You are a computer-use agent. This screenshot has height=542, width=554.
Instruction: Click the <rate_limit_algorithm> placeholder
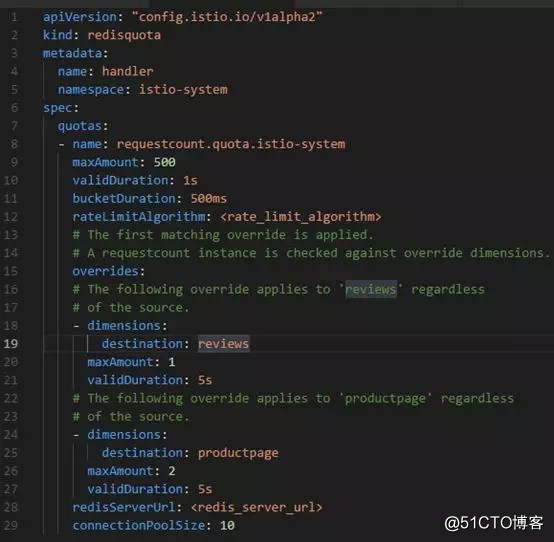pyautogui.click(x=301, y=217)
